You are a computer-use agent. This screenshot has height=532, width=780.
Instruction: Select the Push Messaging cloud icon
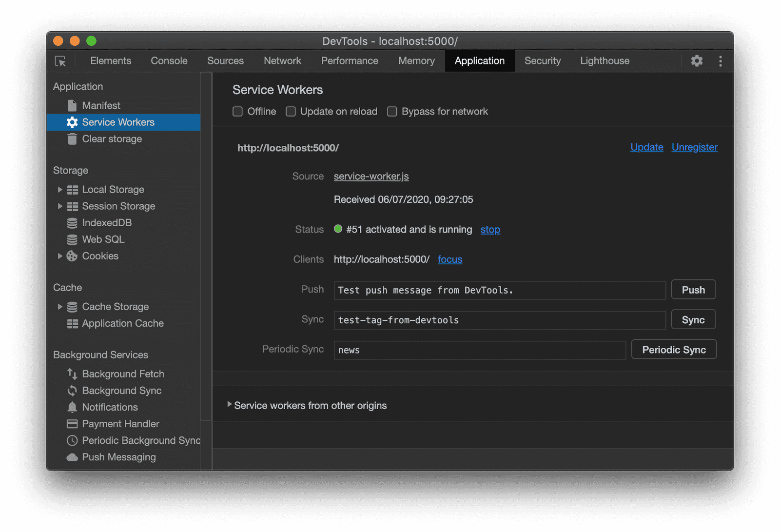point(72,457)
